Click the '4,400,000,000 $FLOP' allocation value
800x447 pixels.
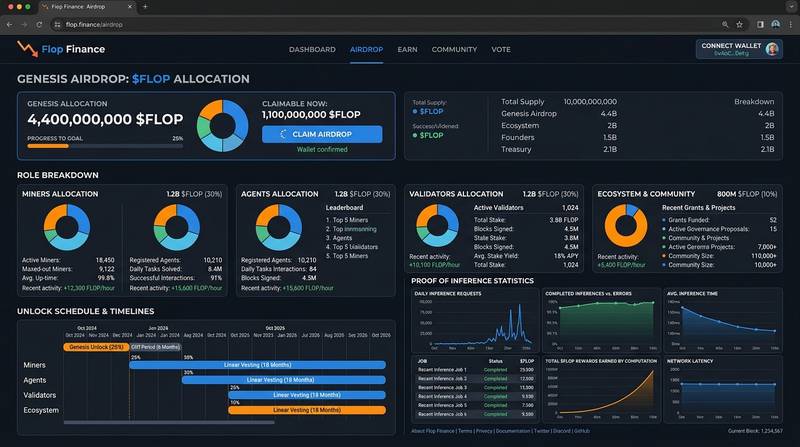coord(105,119)
